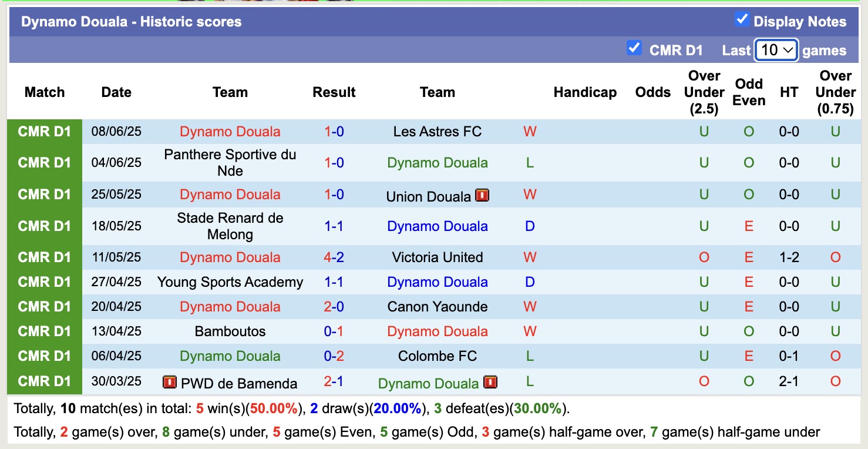Open the Colombe FC team page

tap(437, 356)
